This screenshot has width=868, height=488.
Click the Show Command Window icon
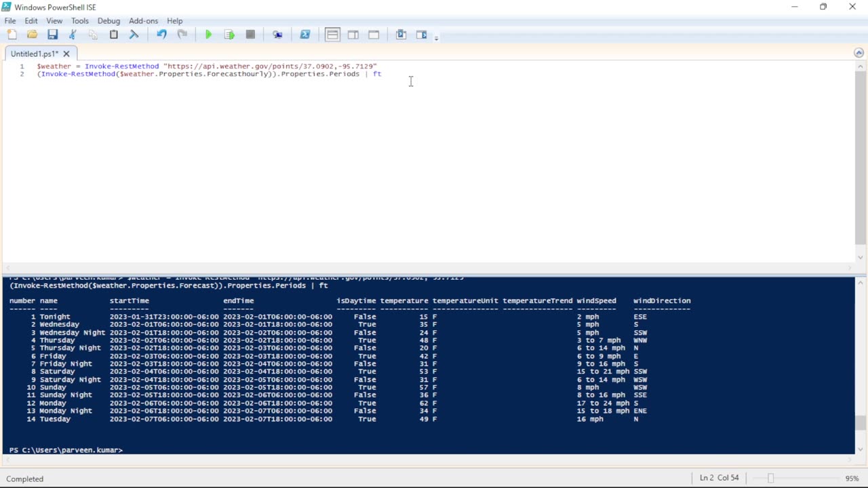[x=401, y=35]
